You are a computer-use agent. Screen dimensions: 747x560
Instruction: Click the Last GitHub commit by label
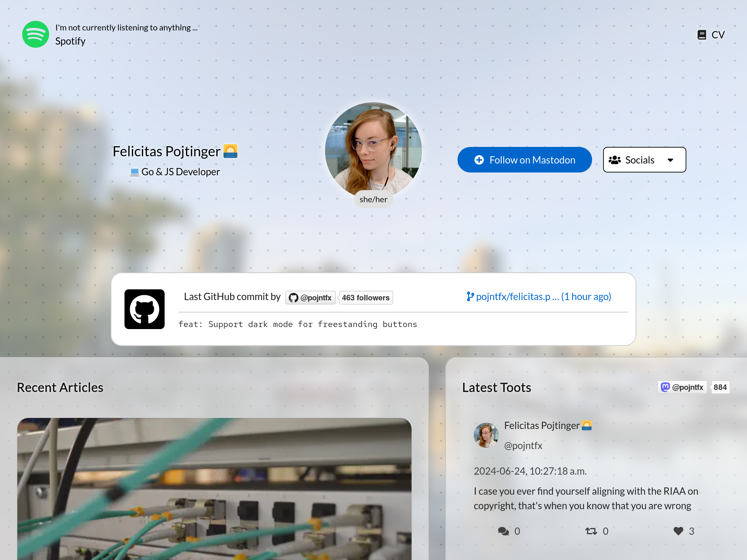(x=232, y=296)
